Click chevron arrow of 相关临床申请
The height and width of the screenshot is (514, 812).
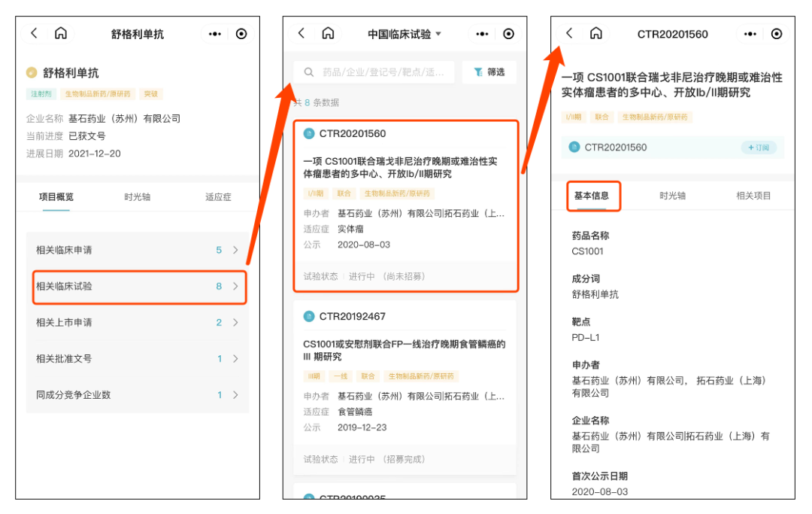pos(235,250)
